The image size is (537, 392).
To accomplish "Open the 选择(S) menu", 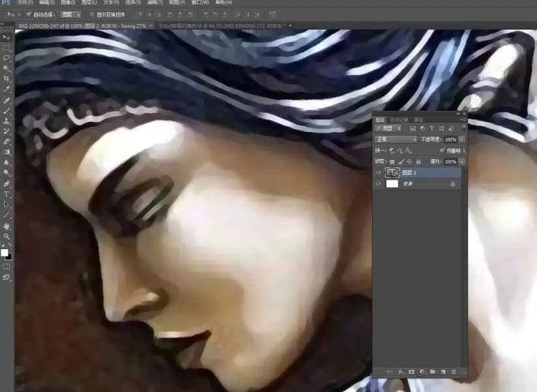I will click(x=133, y=3).
